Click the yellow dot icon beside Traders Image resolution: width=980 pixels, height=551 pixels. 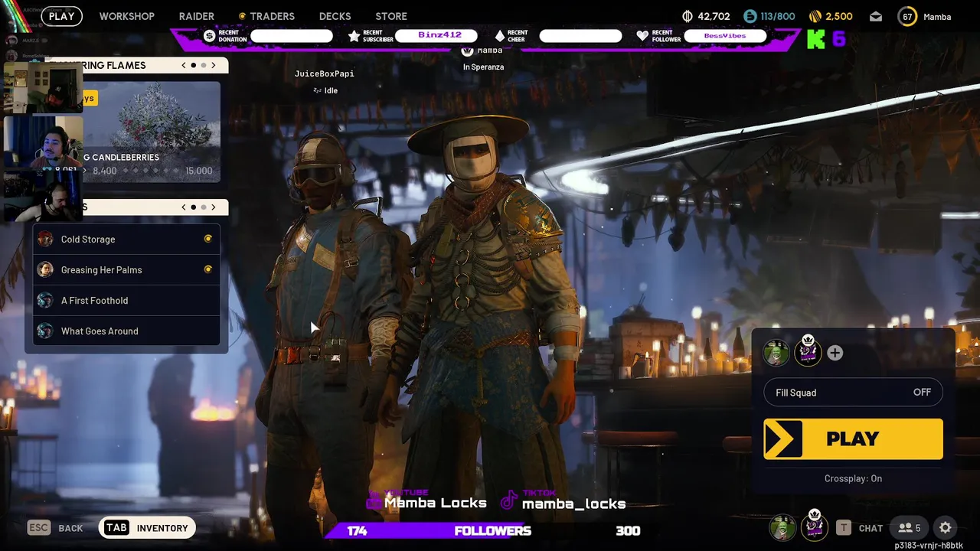[242, 16]
